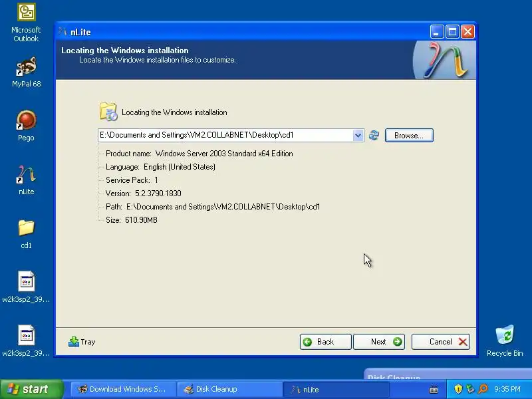Click the Language: English (United States) row
This screenshot has width=532, height=399.
(x=160, y=167)
